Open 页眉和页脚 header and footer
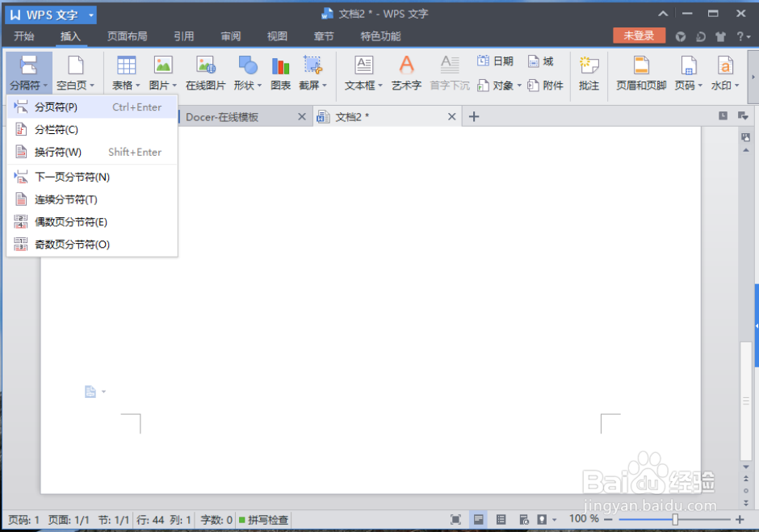759x532 pixels. point(641,73)
